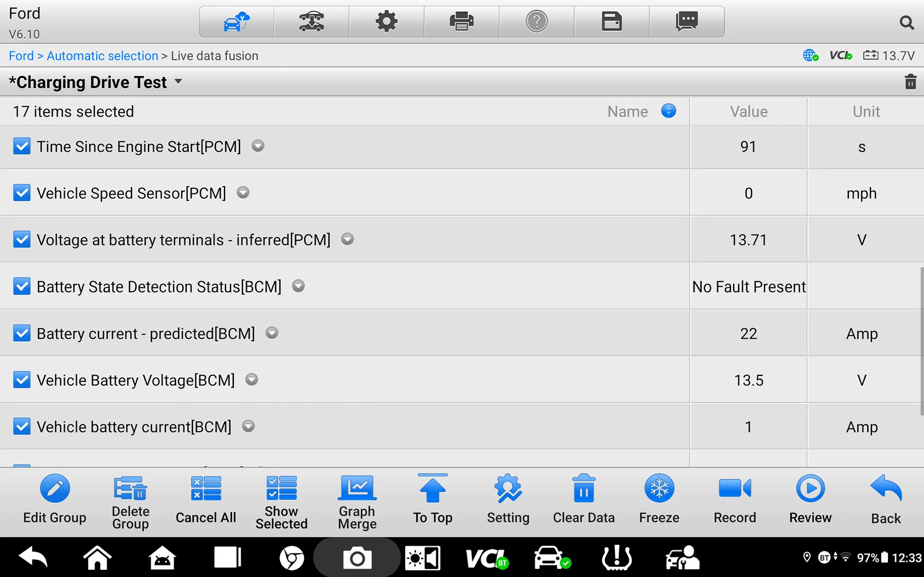Open the house-shaped Android app icon
This screenshot has width=924, height=577.
[162, 558]
